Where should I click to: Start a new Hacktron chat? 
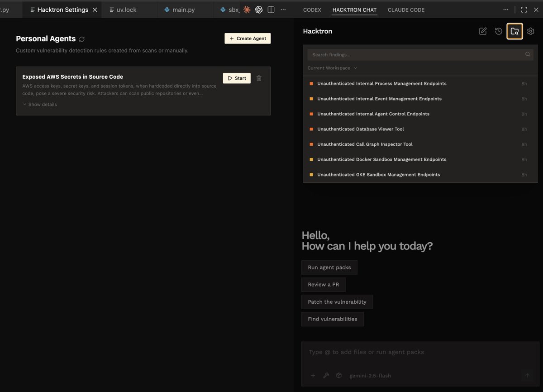(x=483, y=31)
